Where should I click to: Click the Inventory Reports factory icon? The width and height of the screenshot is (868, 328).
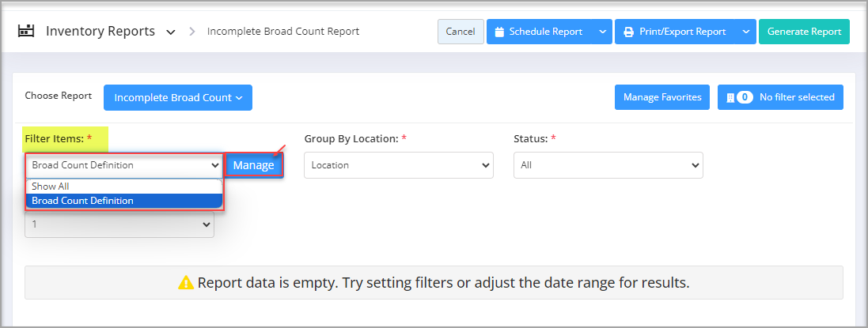(x=26, y=31)
